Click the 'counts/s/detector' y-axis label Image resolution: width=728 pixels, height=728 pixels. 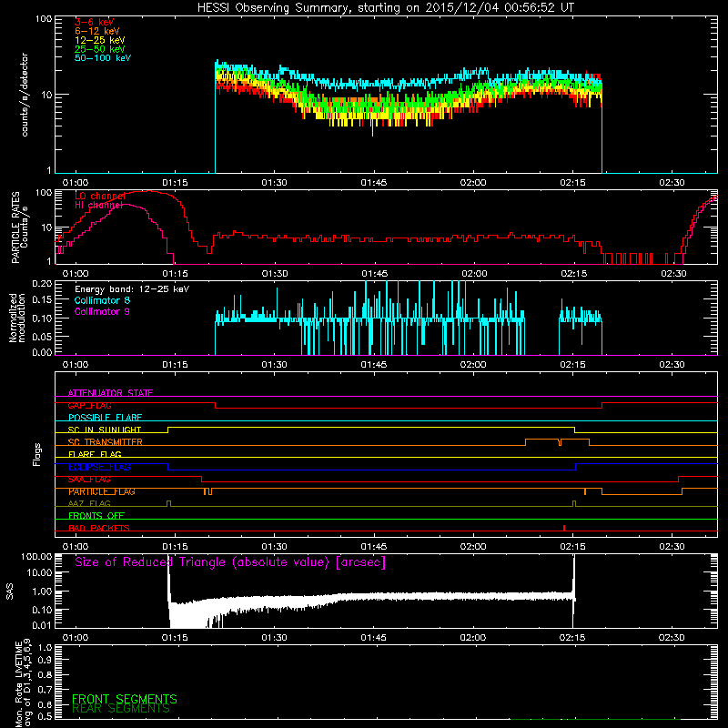[25, 95]
